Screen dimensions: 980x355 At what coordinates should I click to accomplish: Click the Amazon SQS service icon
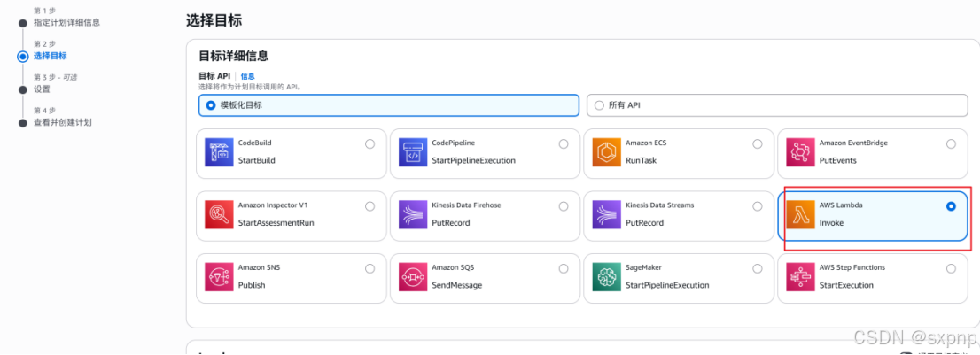coord(413,277)
